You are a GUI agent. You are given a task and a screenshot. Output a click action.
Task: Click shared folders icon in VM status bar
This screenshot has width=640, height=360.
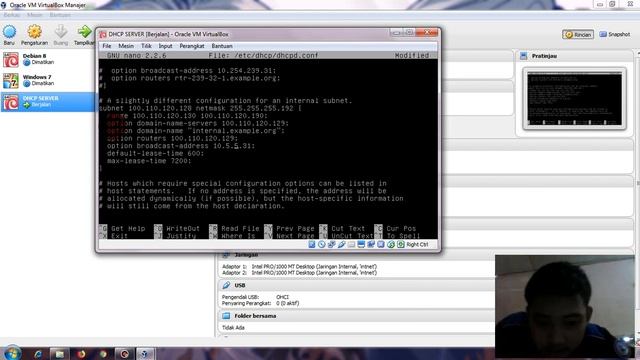click(351, 244)
